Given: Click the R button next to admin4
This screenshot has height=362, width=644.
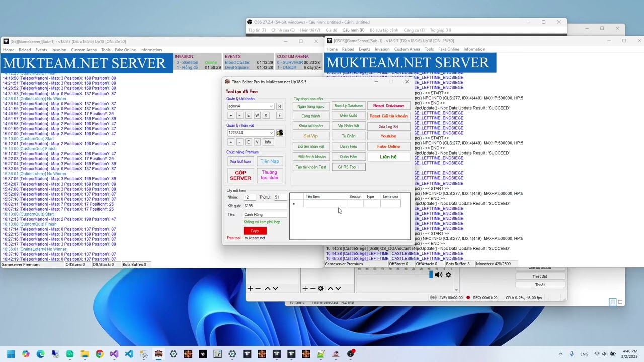Looking at the screenshot, I should point(280,106).
